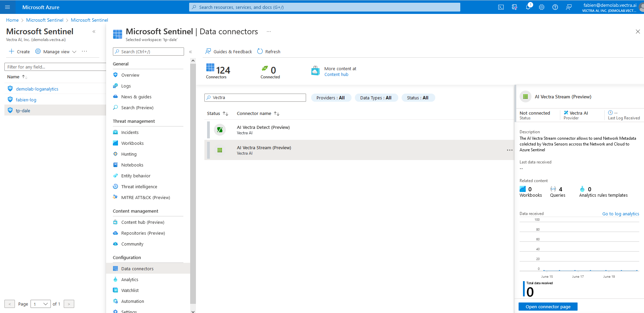Click the Incidents icon under Threat management
This screenshot has width=644, height=313.
[116, 132]
